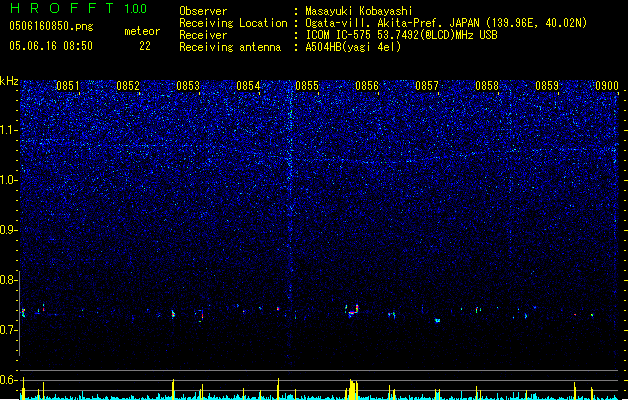Click the 'meteor' label
The image size is (629, 400).
point(142,31)
